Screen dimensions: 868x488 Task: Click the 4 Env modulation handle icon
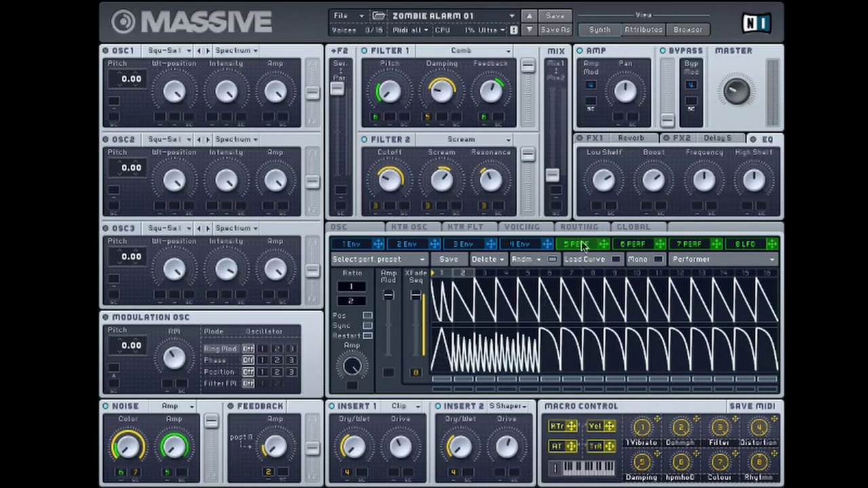click(x=547, y=244)
